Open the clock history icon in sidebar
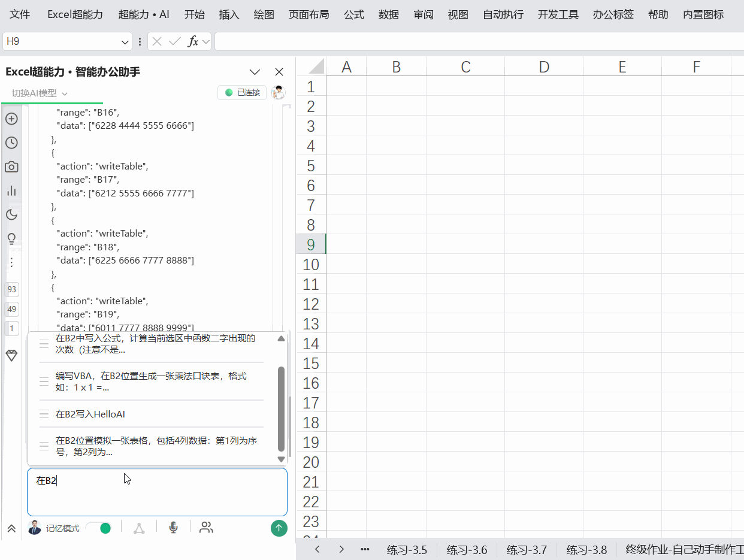This screenshot has width=744, height=560. point(11,143)
